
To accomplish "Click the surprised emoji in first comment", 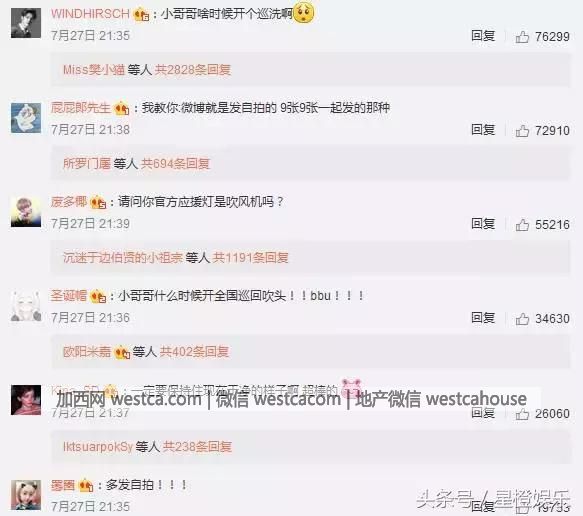I will 303,12.
